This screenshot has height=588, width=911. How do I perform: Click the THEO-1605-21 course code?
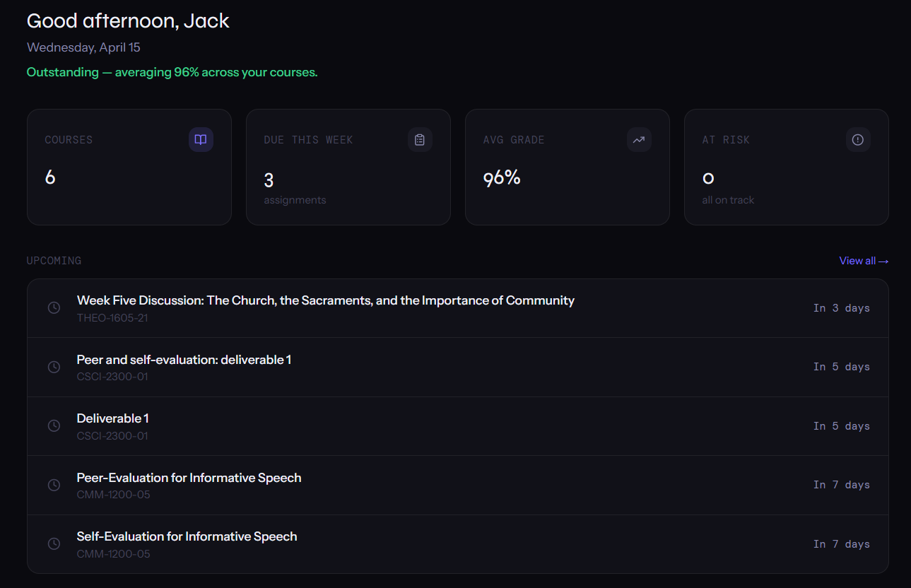pos(112,318)
